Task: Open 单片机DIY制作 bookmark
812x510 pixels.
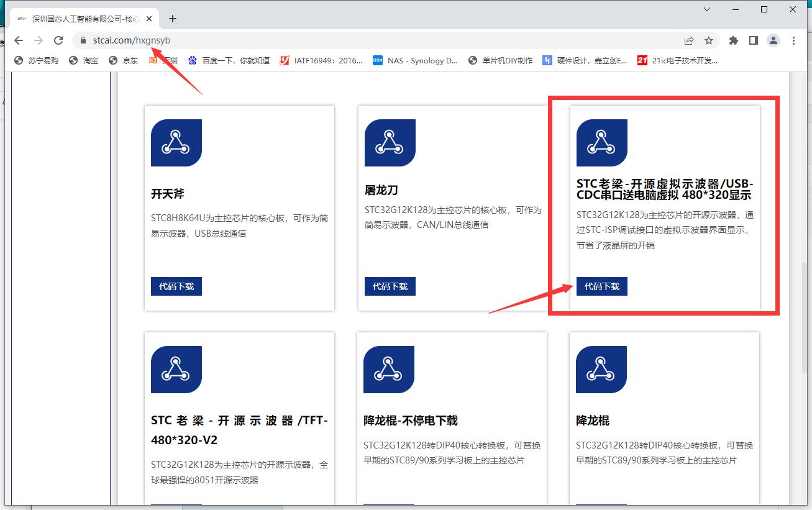Action: (501, 60)
